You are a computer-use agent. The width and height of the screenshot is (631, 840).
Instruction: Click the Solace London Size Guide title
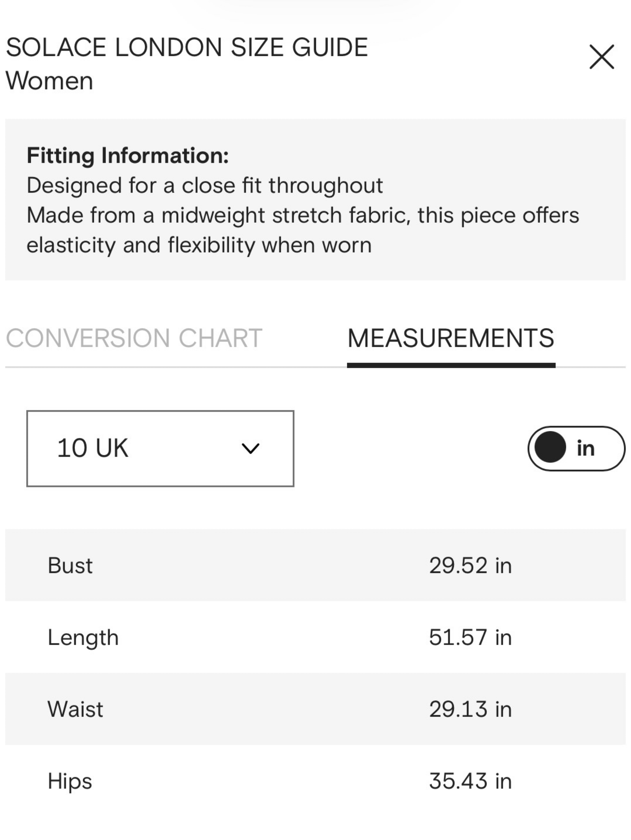tap(187, 47)
